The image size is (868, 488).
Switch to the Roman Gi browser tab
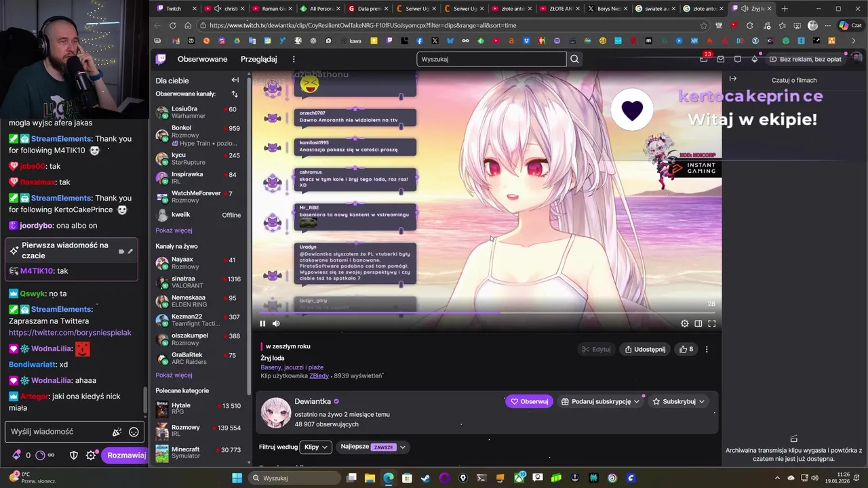pyautogui.click(x=271, y=9)
